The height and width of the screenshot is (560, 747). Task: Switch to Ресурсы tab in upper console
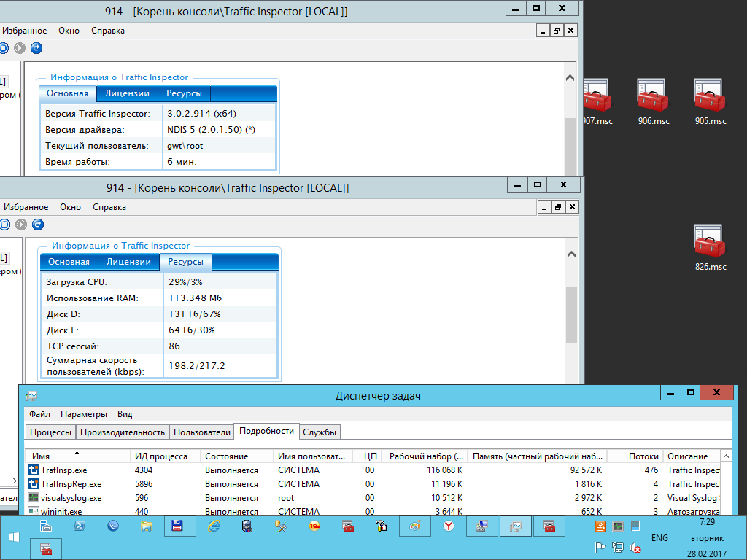(184, 93)
